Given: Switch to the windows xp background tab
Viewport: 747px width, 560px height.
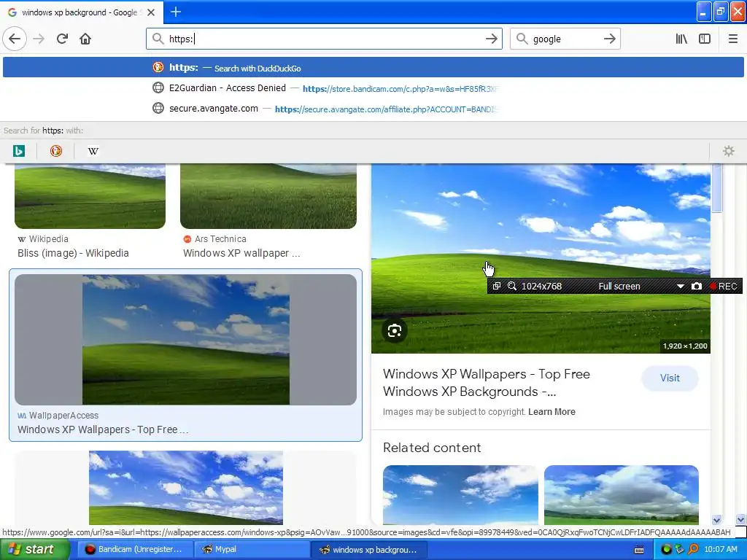Looking at the screenshot, I should [x=81, y=12].
